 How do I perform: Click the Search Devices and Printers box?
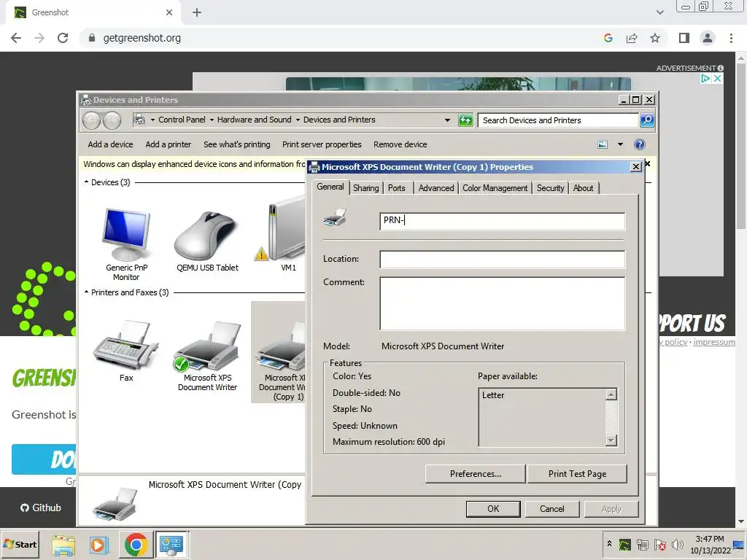[x=558, y=120]
